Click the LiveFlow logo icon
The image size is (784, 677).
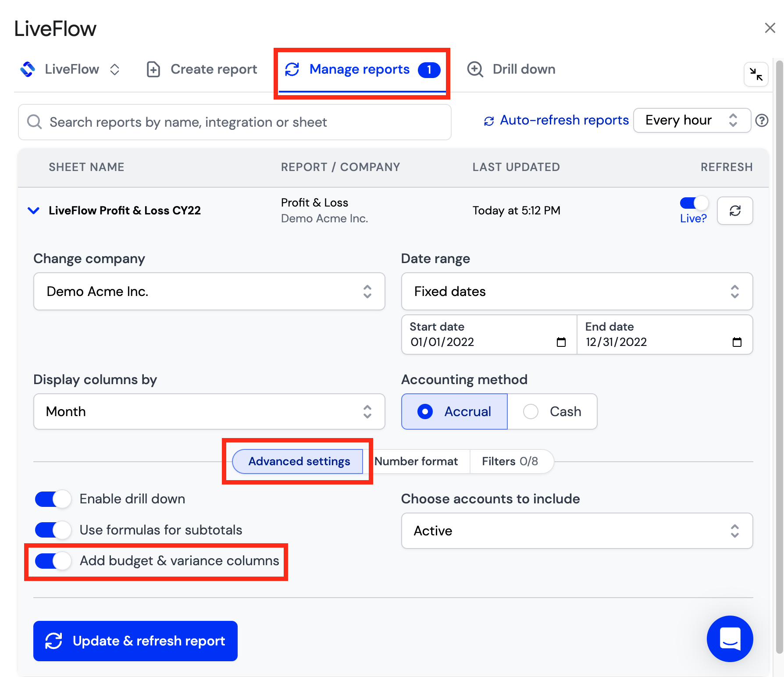[x=28, y=69]
